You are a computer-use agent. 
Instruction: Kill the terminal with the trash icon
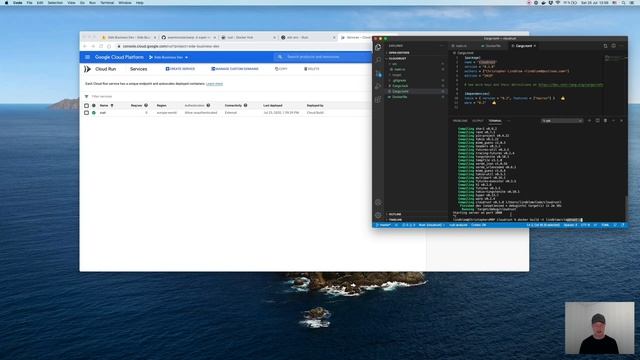point(605,121)
